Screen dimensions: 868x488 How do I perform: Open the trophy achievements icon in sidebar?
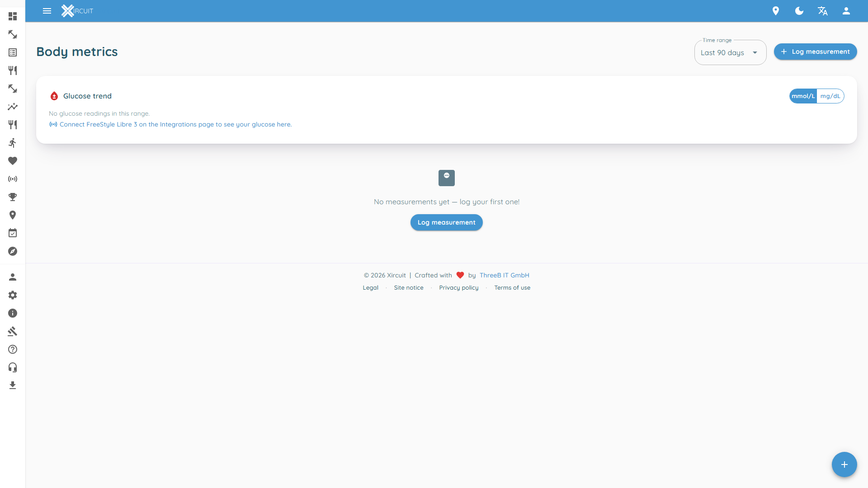tap(13, 197)
